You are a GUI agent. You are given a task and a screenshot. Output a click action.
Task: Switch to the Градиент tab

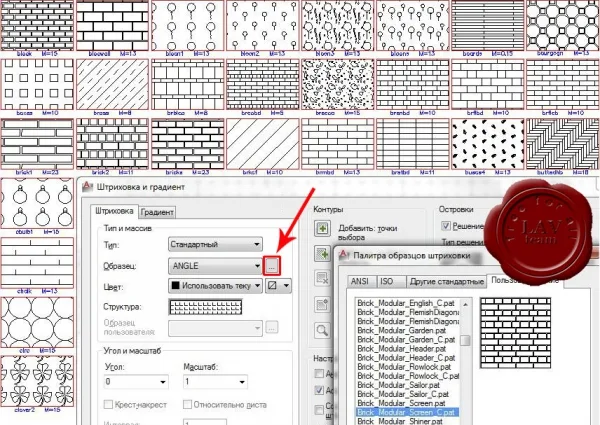point(157,212)
